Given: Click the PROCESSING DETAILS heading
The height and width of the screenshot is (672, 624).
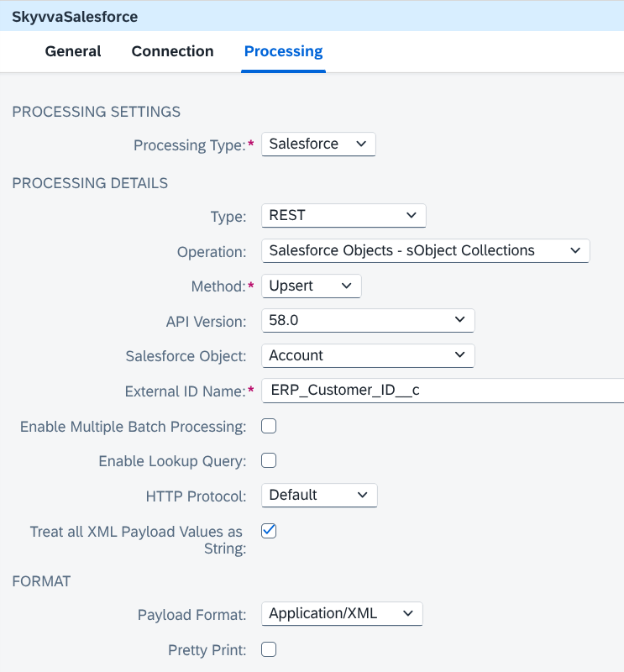Looking at the screenshot, I should click(90, 183).
